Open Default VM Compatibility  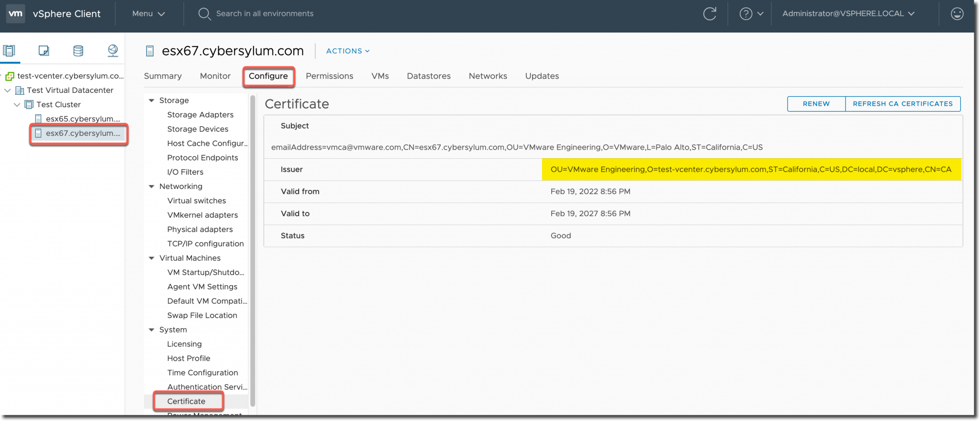click(207, 301)
